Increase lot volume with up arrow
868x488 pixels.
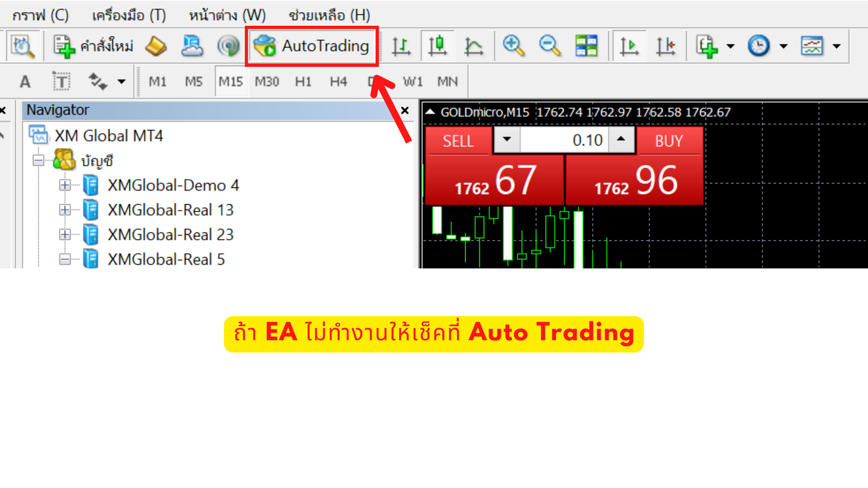(x=621, y=140)
